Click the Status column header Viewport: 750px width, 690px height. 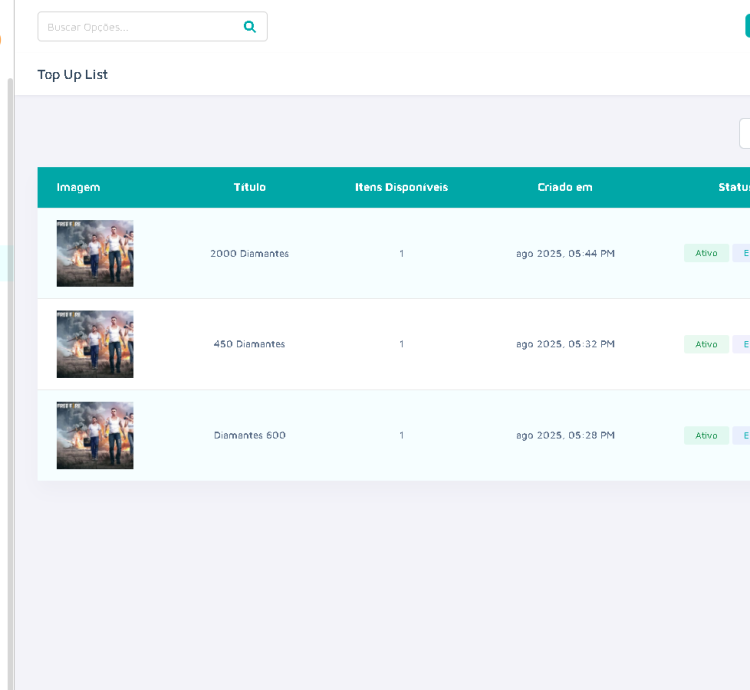(734, 187)
